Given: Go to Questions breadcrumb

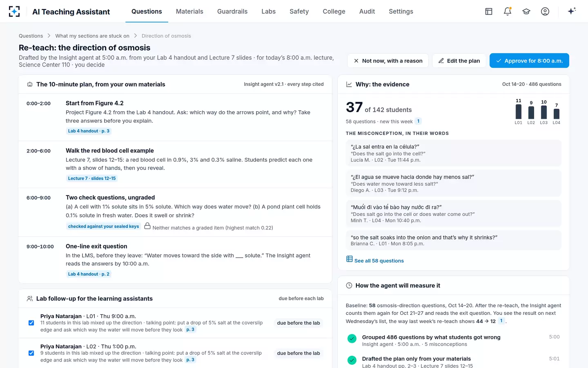Looking at the screenshot, I should coord(31,36).
